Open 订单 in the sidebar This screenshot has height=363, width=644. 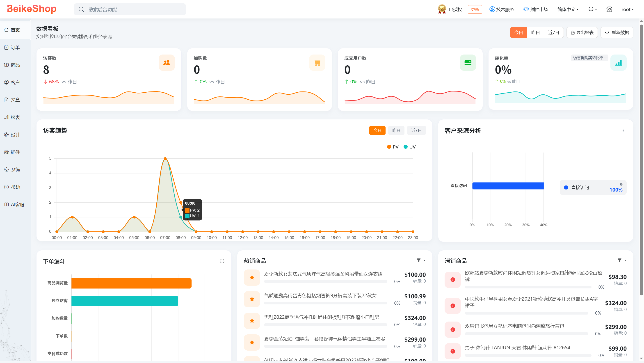click(15, 48)
